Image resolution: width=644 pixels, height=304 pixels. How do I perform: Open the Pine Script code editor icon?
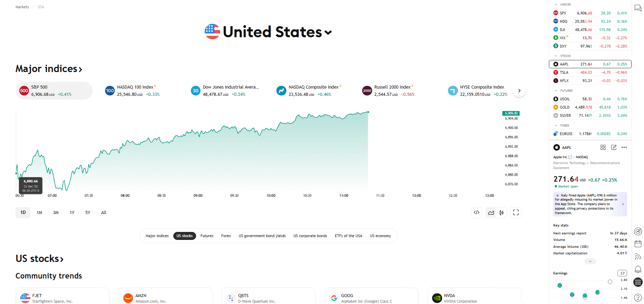click(x=477, y=213)
